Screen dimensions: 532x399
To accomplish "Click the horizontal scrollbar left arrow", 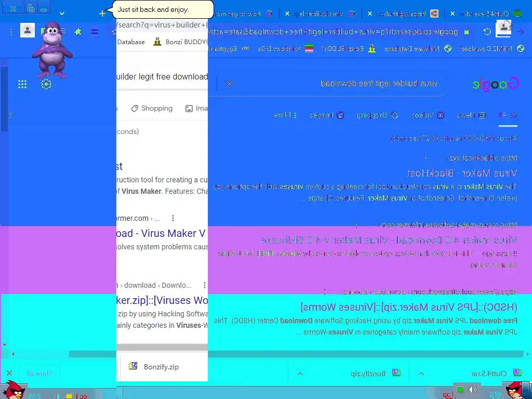I will point(13,354).
